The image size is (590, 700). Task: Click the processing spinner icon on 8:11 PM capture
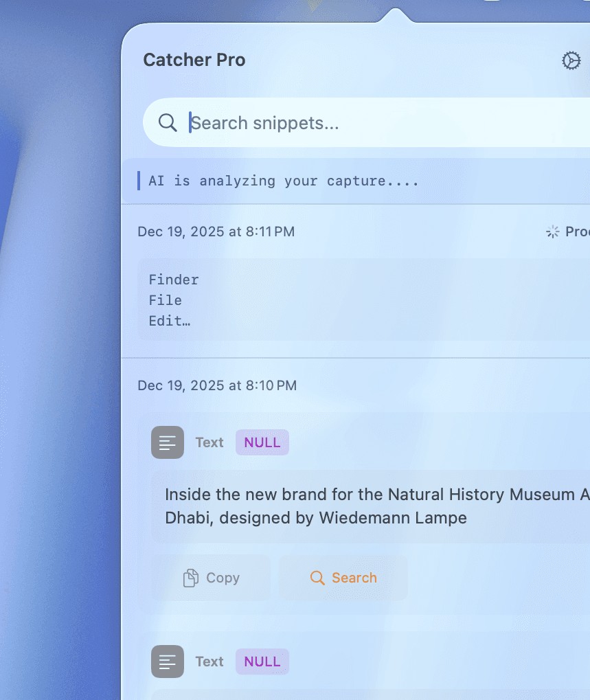click(x=552, y=232)
